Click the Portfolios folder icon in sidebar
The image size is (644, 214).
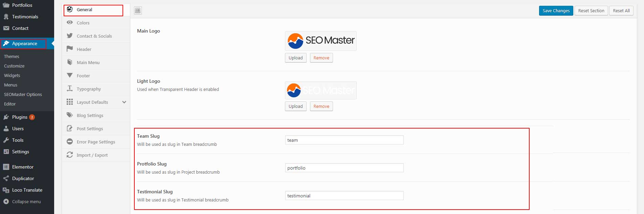[6, 5]
